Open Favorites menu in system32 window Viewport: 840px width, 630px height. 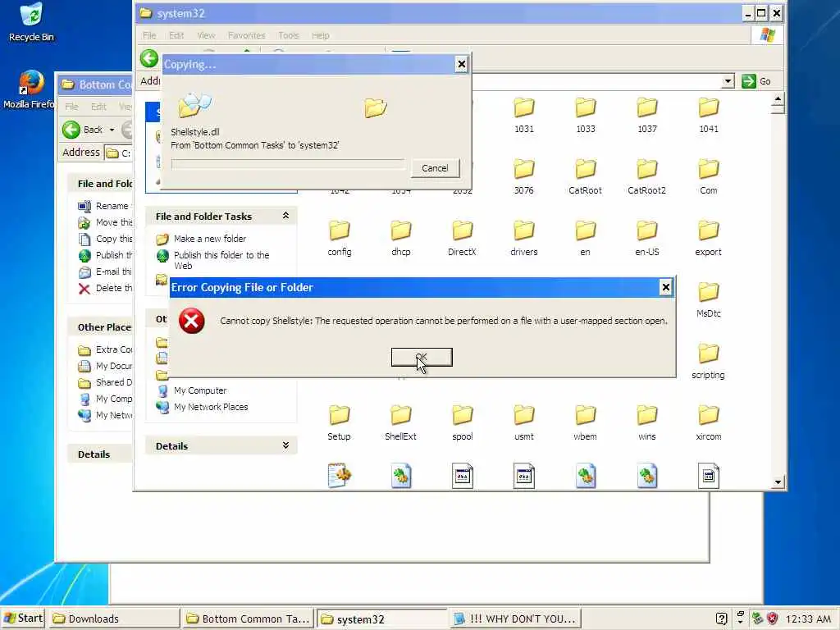coord(246,35)
